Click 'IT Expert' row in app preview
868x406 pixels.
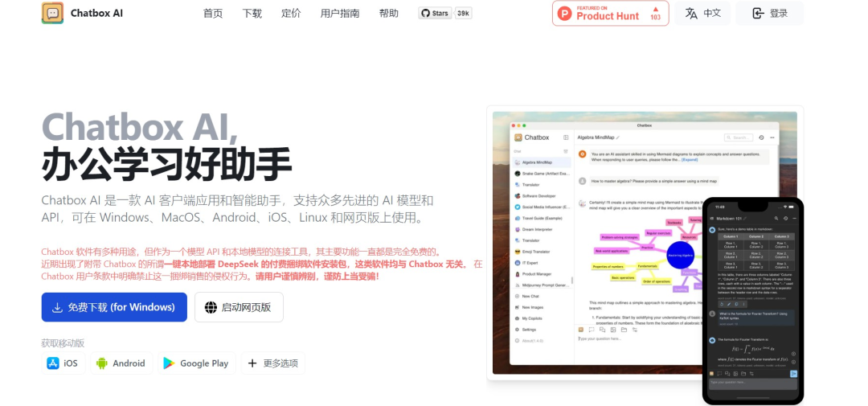[541, 263]
